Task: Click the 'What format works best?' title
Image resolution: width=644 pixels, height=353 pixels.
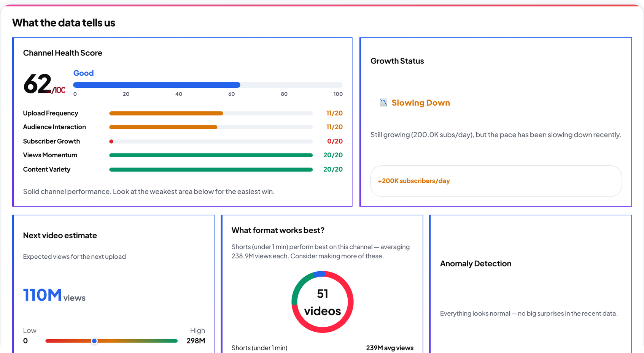Action: click(x=278, y=231)
